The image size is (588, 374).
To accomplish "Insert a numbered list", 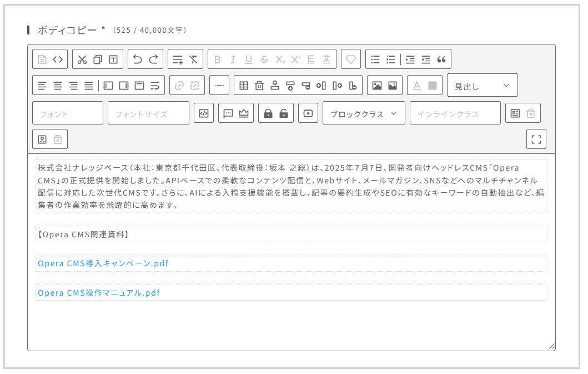I will 391,59.
